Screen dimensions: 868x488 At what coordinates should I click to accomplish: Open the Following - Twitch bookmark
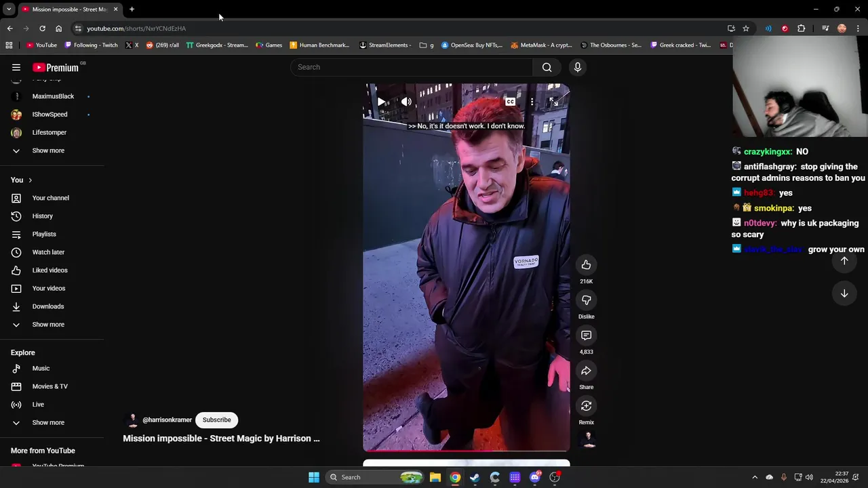[91, 45]
